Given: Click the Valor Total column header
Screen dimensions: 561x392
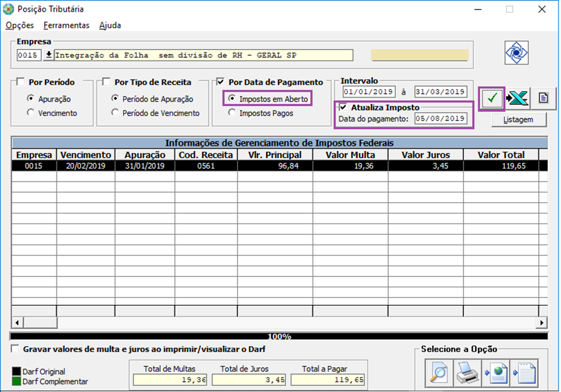Looking at the screenshot, I should click(501, 155).
